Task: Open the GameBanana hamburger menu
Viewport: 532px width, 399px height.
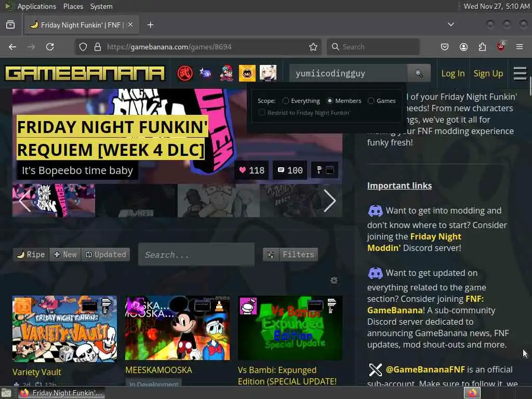Action: pyautogui.click(x=520, y=73)
